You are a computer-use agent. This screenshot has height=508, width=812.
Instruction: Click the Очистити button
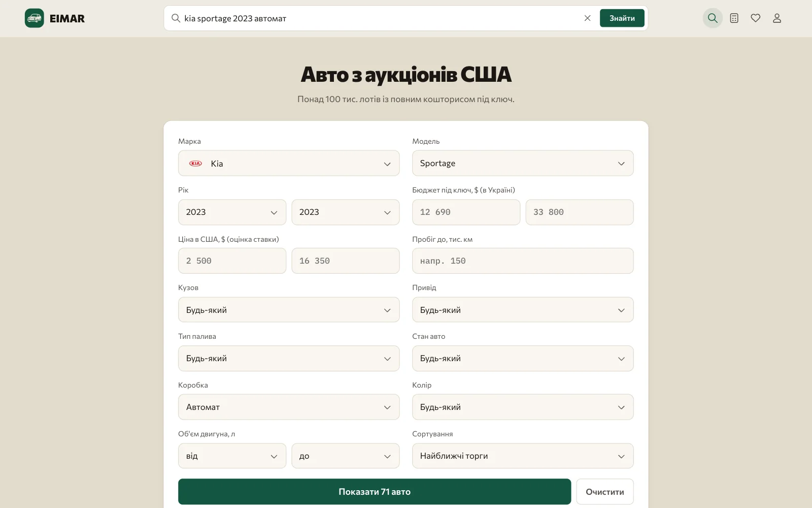pyautogui.click(x=605, y=492)
